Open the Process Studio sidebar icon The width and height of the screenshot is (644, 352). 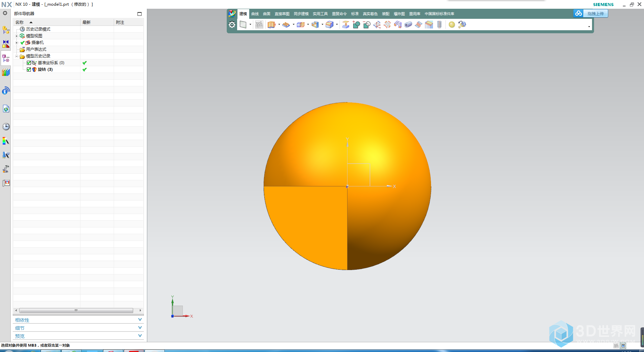click(6, 155)
